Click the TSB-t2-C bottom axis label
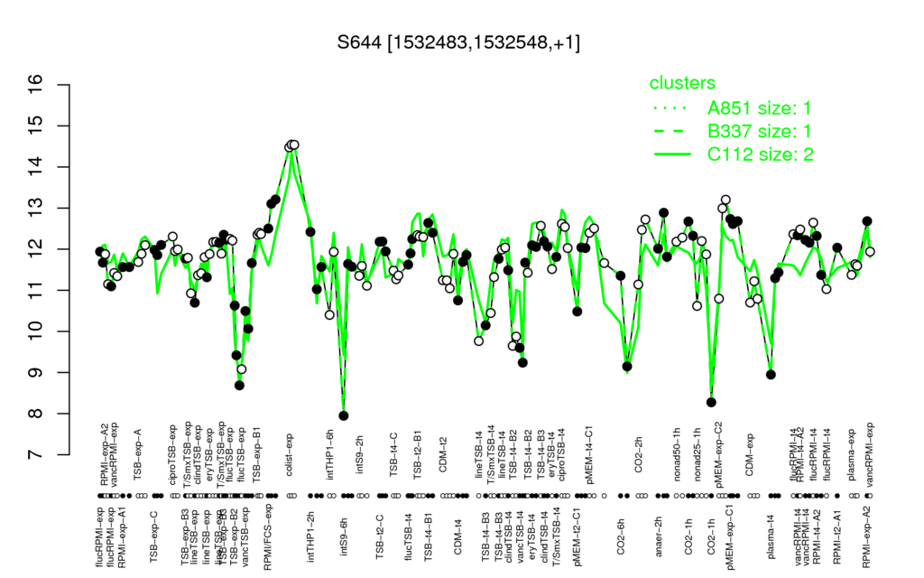 (380, 536)
